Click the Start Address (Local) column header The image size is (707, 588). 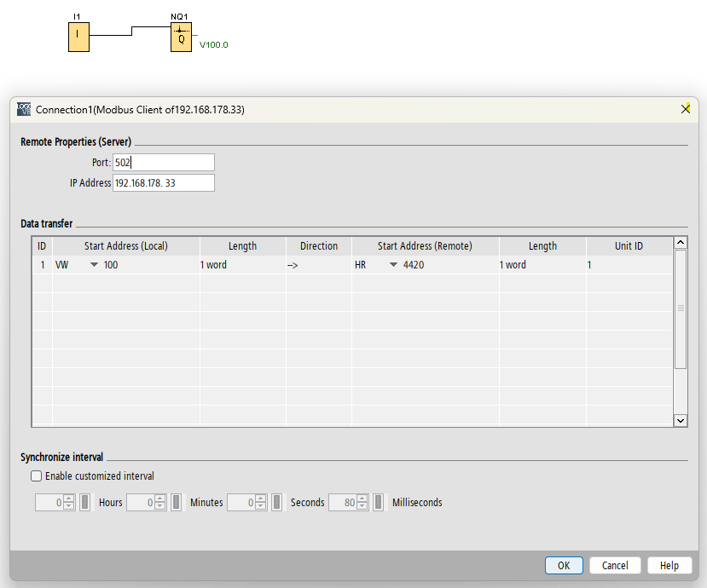(125, 246)
